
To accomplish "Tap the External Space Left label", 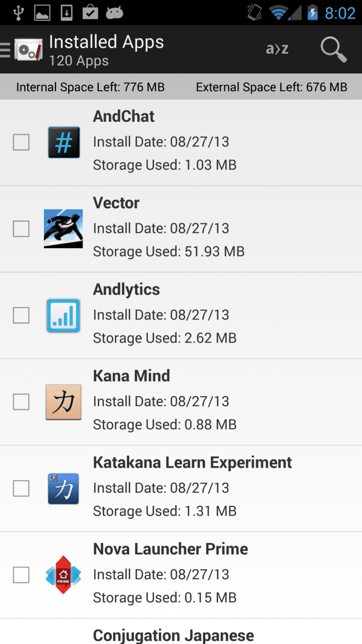I will 271,87.
